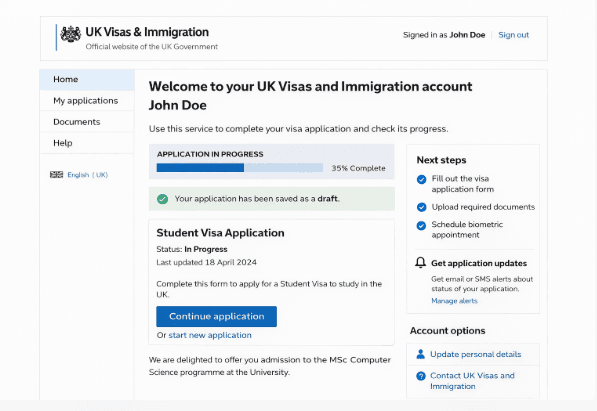Click the '35% Complete' text
Viewport: 597px width, 411px height.
pos(358,168)
